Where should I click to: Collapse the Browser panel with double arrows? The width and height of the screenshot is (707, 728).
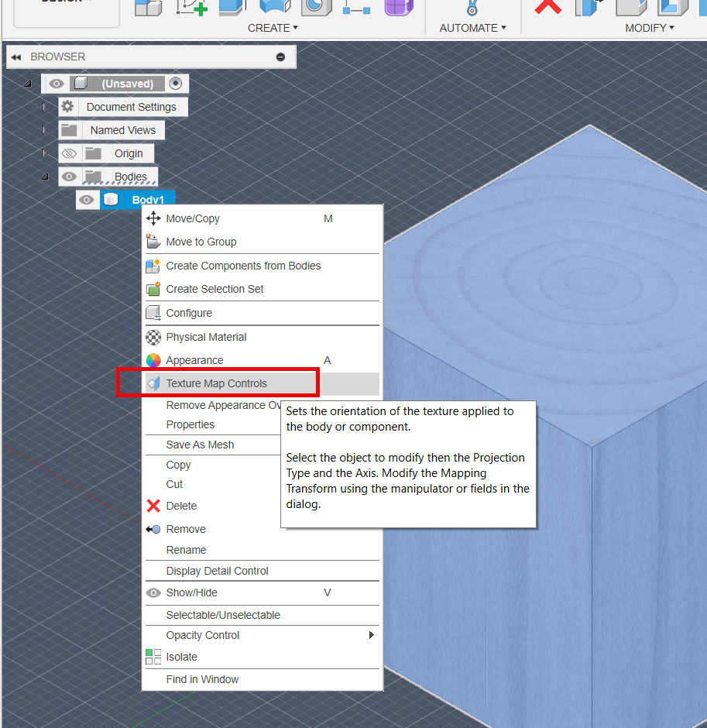(16, 56)
